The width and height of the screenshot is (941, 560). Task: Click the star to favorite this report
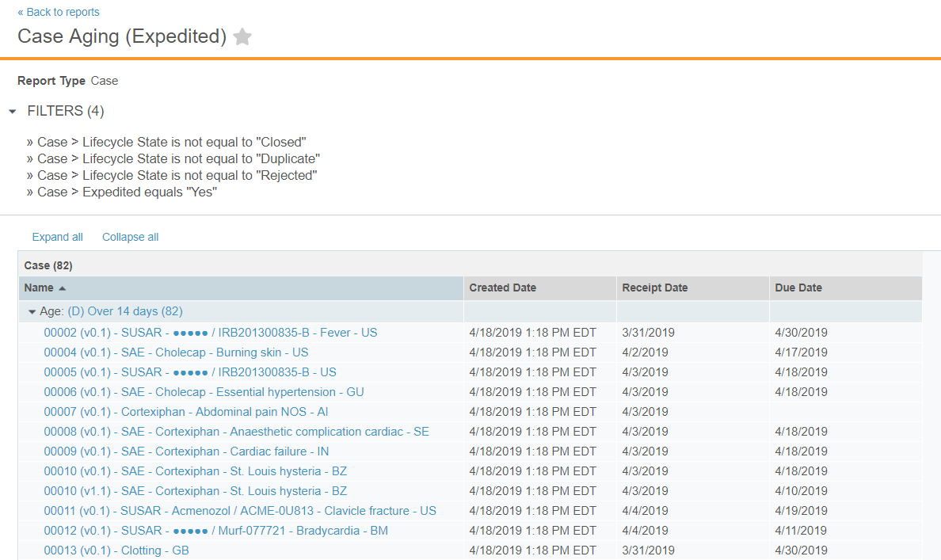point(242,36)
